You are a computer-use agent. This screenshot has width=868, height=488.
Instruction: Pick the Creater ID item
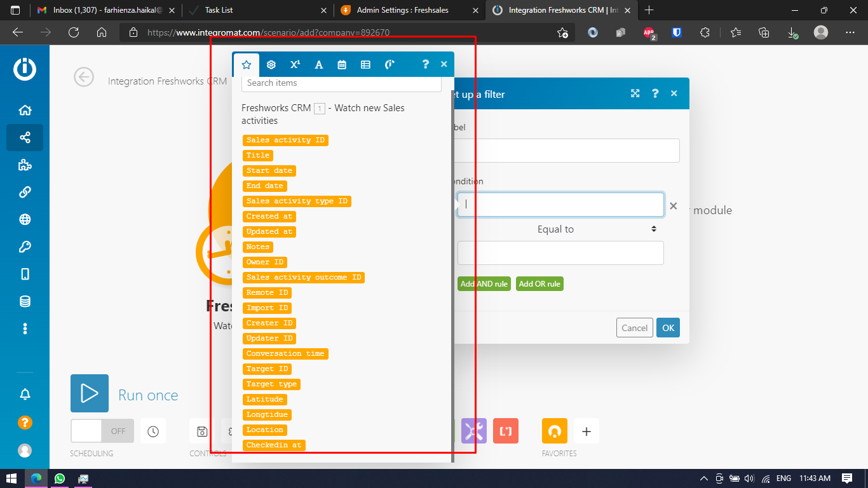269,323
